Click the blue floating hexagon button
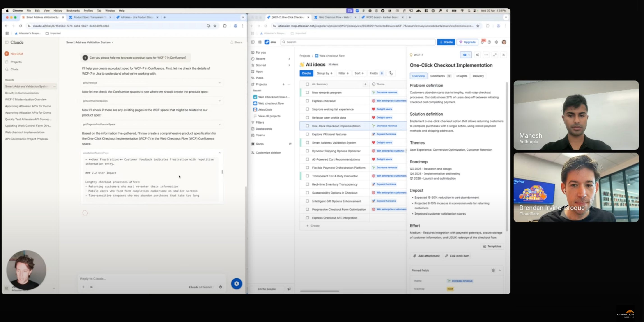Viewport: 644px width, 322px height. pos(237,284)
